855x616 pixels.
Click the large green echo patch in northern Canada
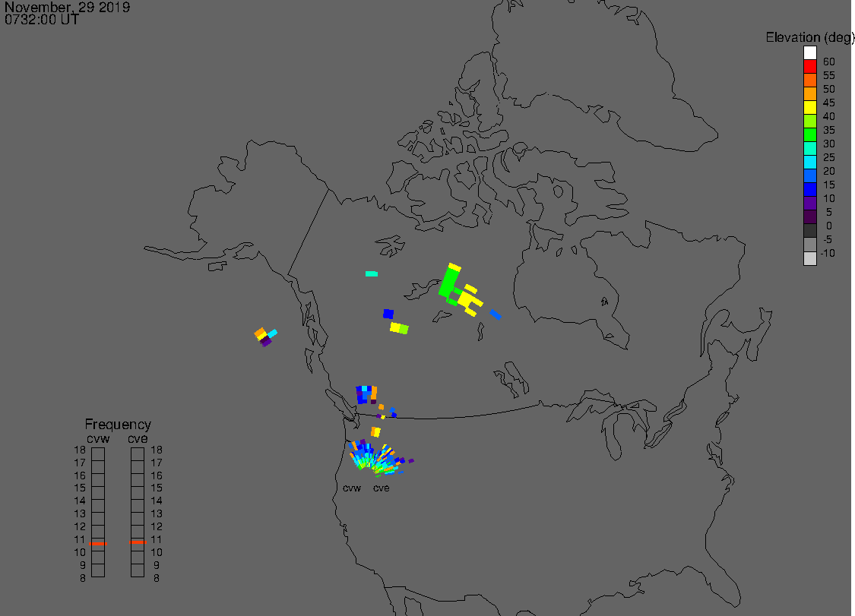(448, 283)
